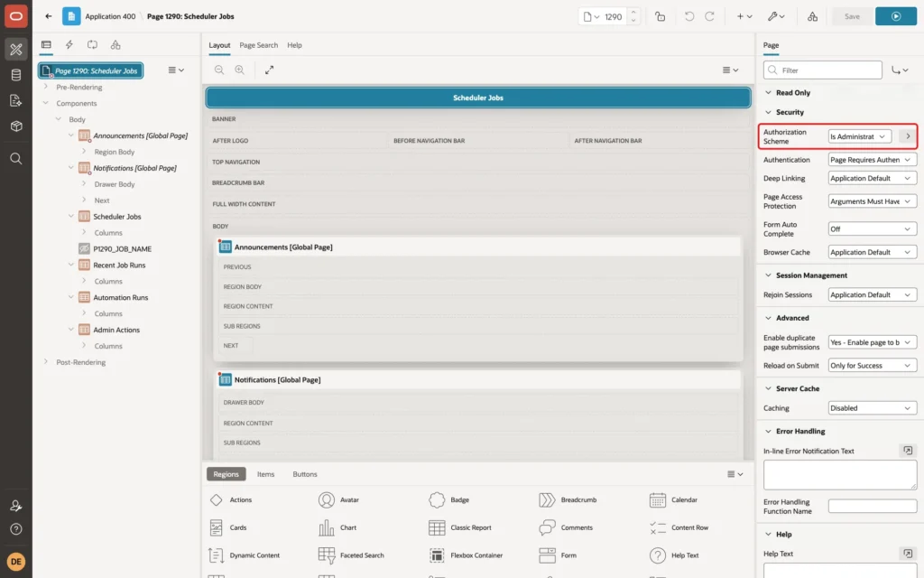The height and width of the screenshot is (578, 924).
Task: Open the Create plus menu
Action: point(744,16)
